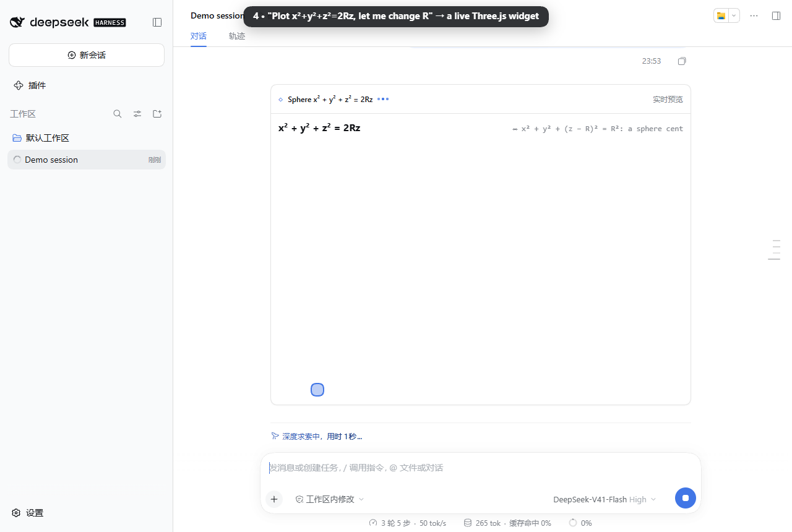This screenshot has height=532, width=792.
Task: Open workspace filter settings icon
Action: pyautogui.click(x=137, y=114)
